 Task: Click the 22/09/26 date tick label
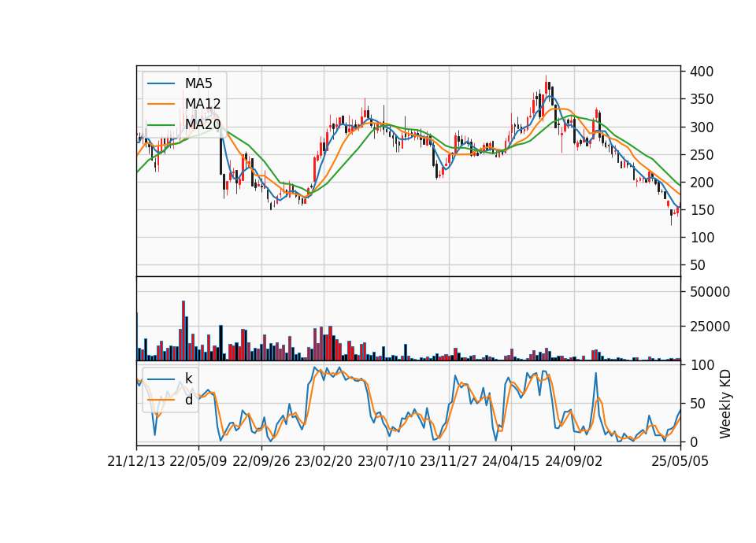click(261, 461)
